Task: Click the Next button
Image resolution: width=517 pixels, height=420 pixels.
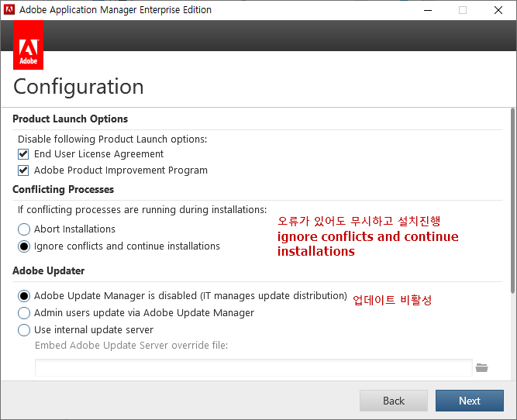Action: (470, 401)
